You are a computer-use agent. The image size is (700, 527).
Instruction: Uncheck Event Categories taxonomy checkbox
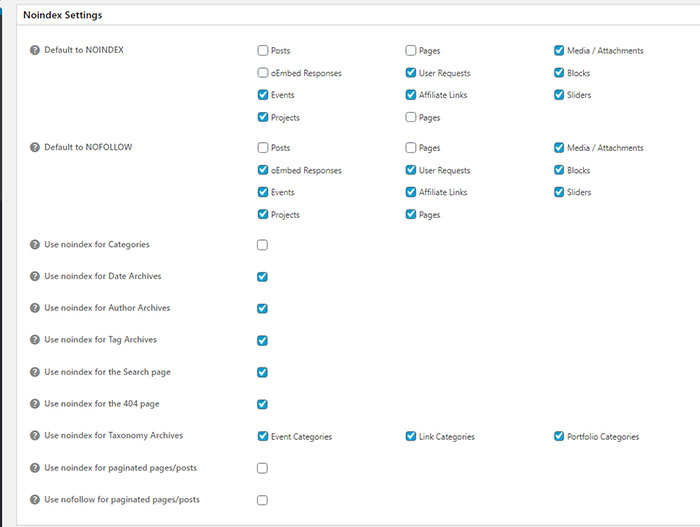pos(262,437)
